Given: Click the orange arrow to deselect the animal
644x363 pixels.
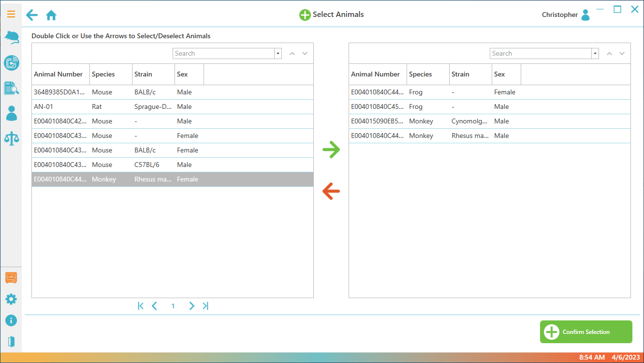Looking at the screenshot, I should [x=331, y=191].
